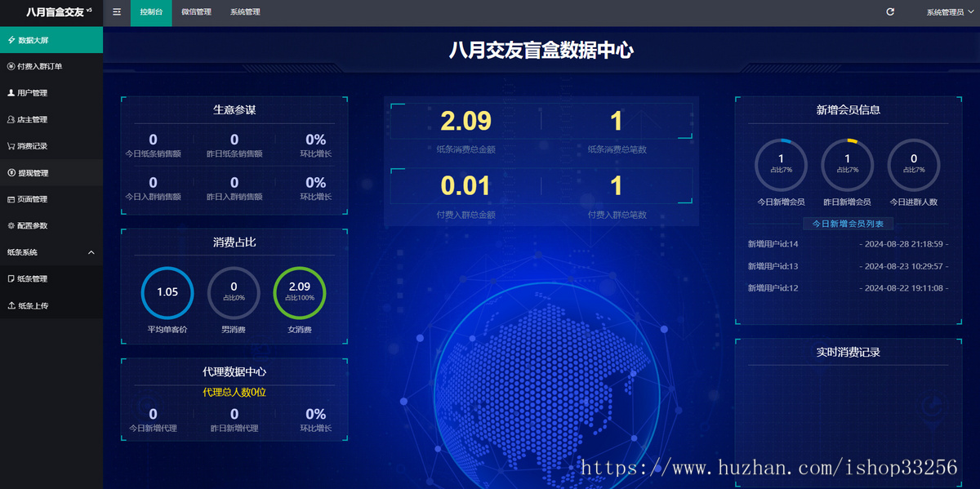Image resolution: width=980 pixels, height=489 pixels.
Task: Switch to the 系统管理 tab
Action: (x=245, y=12)
